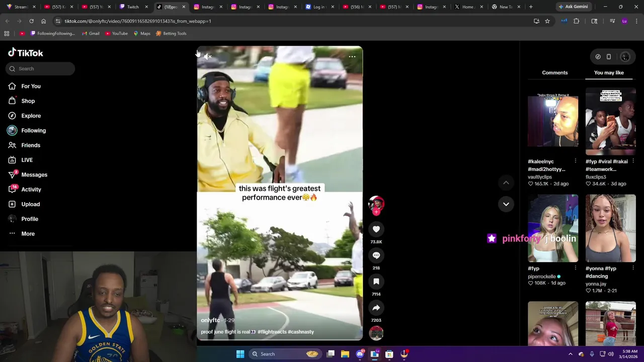This screenshot has height=362, width=644.
Task: Open the video's three-dot options menu
Action: (352, 57)
